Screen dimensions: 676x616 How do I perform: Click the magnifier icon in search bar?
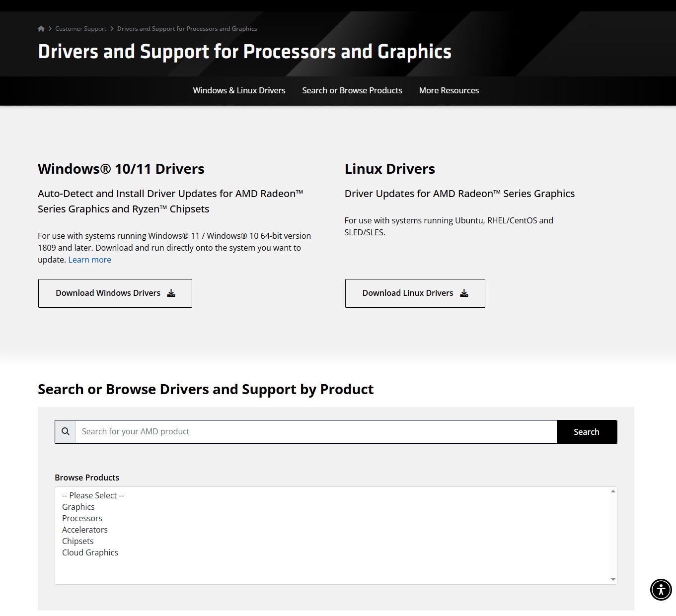click(x=65, y=431)
